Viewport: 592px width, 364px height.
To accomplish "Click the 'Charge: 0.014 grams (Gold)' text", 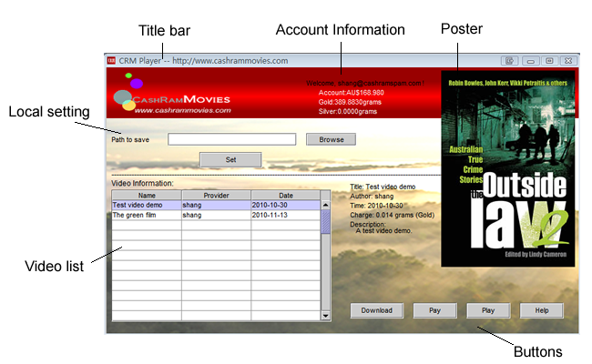I will (392, 215).
